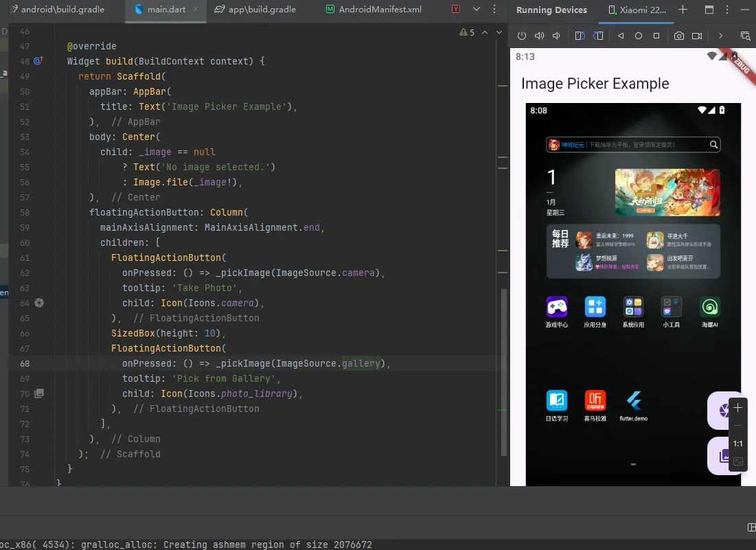This screenshot has height=550, width=756.
Task: Start screen recording with video icon
Action: pos(697,36)
